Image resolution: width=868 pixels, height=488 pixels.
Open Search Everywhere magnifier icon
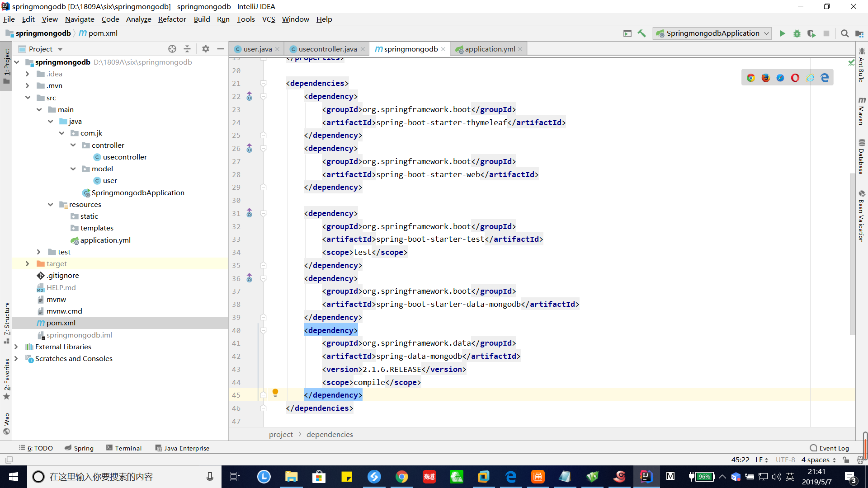(844, 33)
